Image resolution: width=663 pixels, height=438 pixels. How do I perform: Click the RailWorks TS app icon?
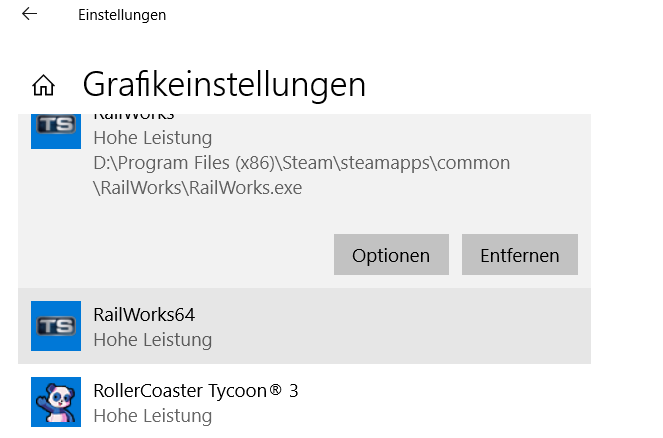pos(56,131)
